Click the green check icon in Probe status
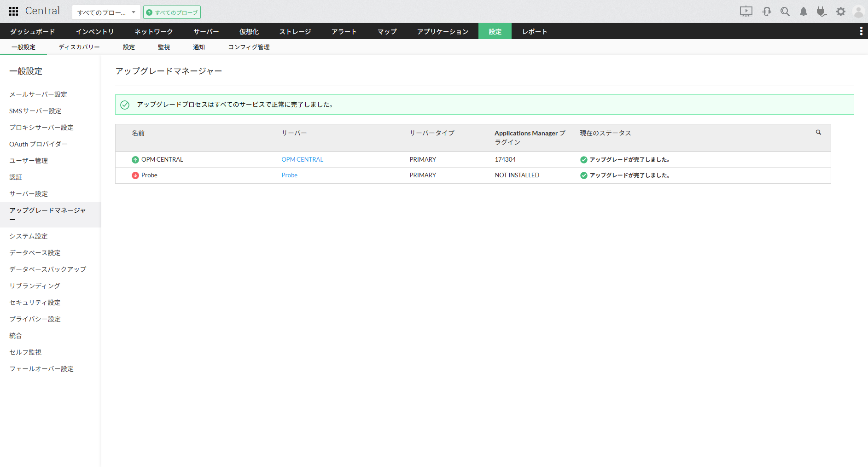This screenshot has width=868, height=467. pos(584,175)
